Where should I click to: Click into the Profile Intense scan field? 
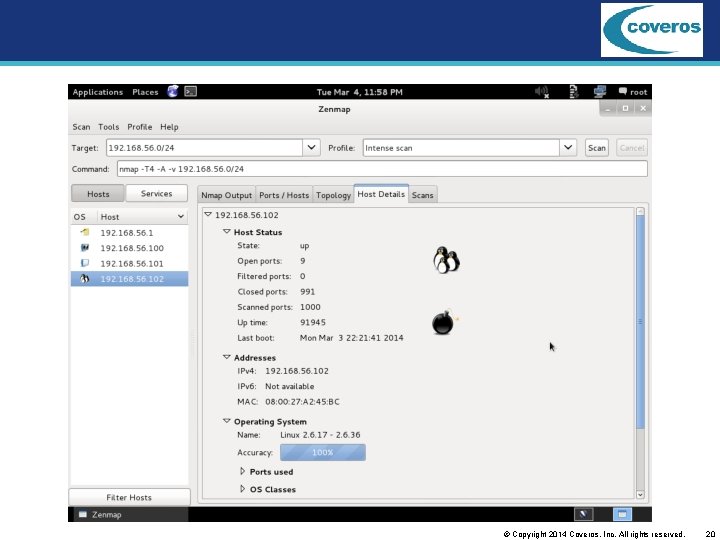pos(461,148)
